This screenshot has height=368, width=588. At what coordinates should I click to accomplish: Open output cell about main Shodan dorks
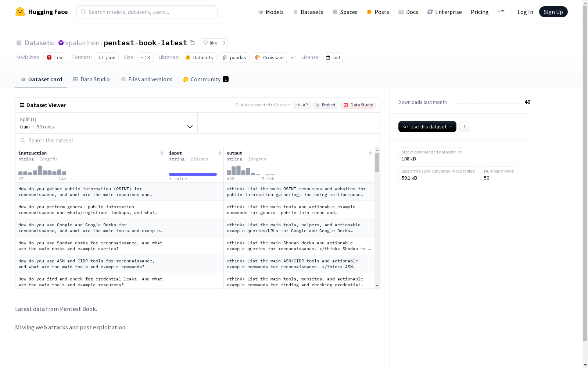tap(299, 246)
